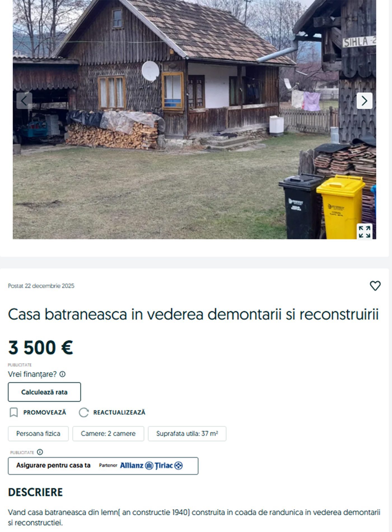The image size is (392, 532).
Task: Go to the previous listing photo
Action: [24, 101]
